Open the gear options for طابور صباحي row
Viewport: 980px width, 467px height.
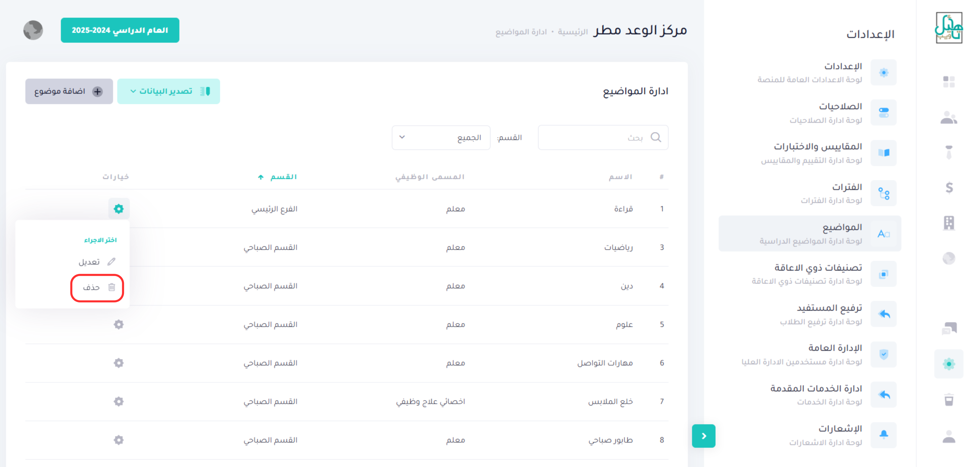[x=119, y=440]
